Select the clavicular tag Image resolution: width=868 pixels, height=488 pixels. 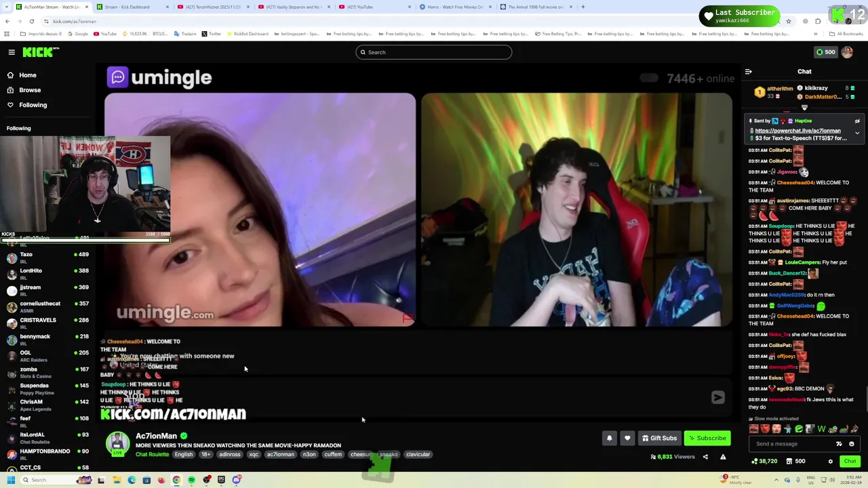pyautogui.click(x=418, y=455)
